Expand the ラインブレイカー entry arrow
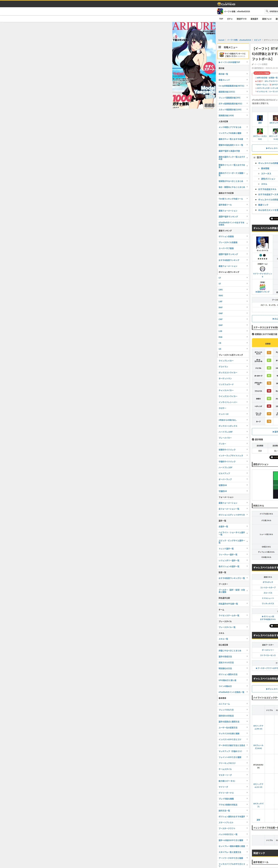Screen dimensions: 278x868 tap(247, 361)
